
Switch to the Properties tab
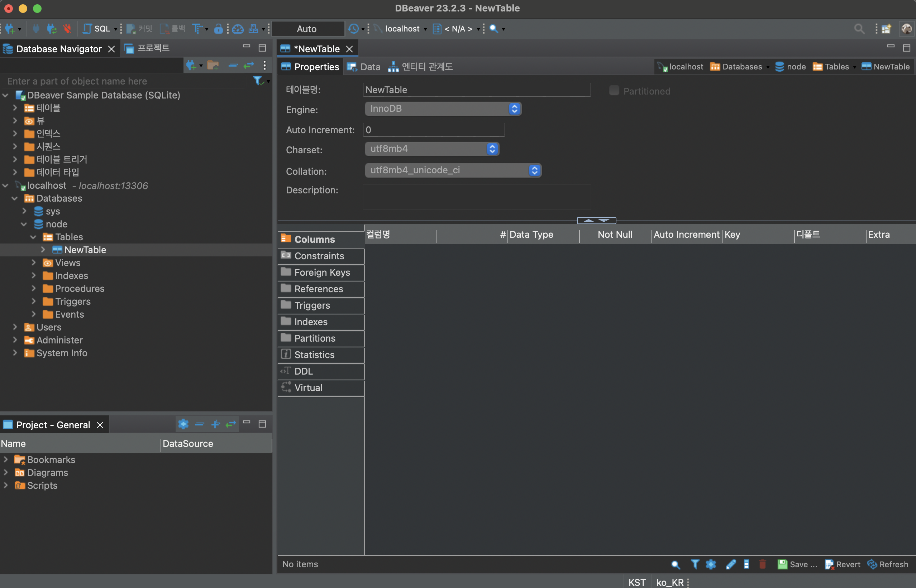(x=310, y=67)
